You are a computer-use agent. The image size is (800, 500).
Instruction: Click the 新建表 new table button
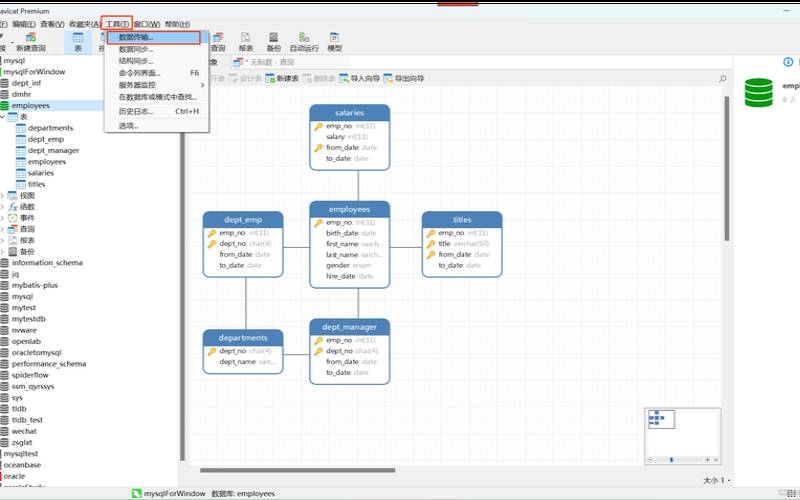(x=283, y=78)
